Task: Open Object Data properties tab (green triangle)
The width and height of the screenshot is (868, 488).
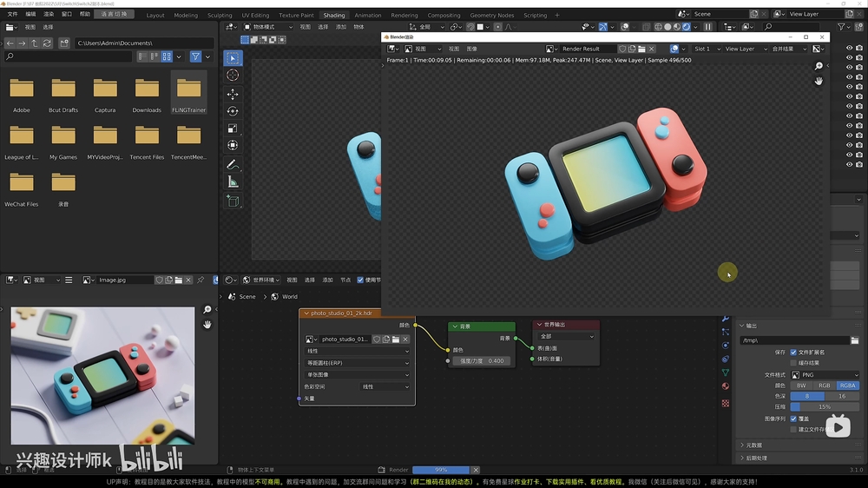Action: [x=726, y=373]
